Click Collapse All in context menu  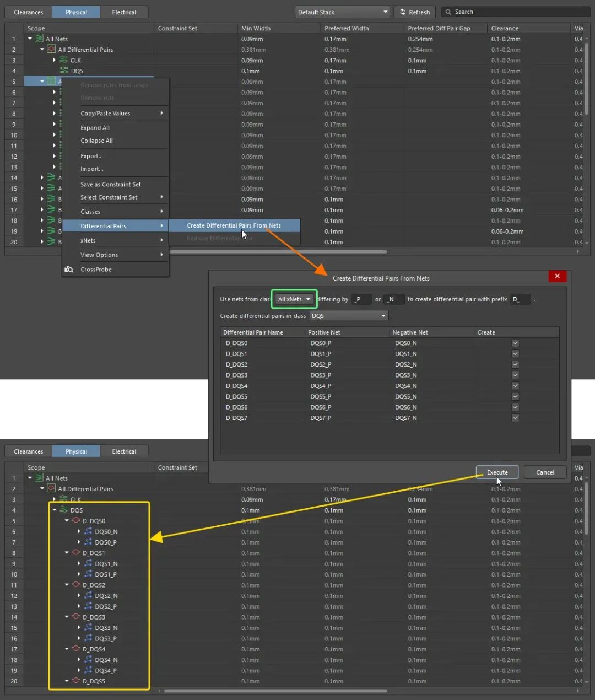point(115,141)
